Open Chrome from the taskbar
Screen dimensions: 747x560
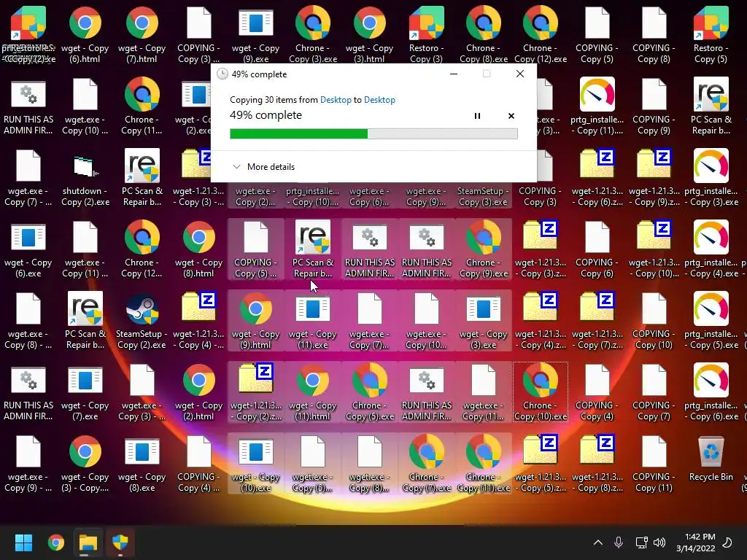pos(55,542)
